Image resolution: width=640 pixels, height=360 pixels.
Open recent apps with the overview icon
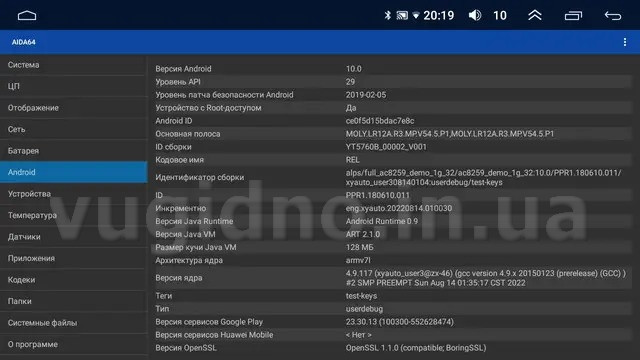point(573,16)
